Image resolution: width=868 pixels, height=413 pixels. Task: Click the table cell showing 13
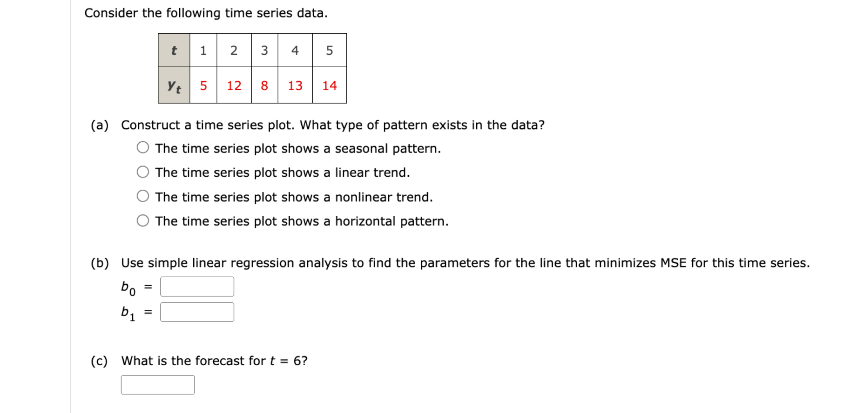296,86
